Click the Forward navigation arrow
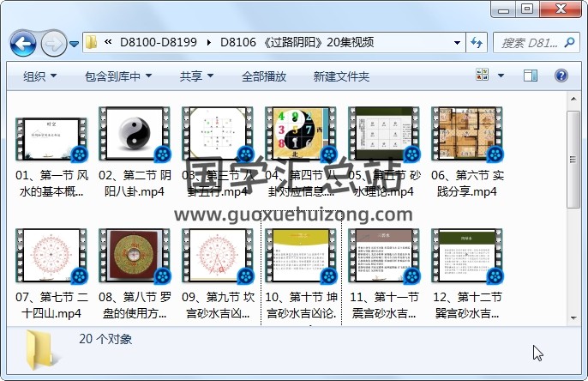 tap(53, 42)
